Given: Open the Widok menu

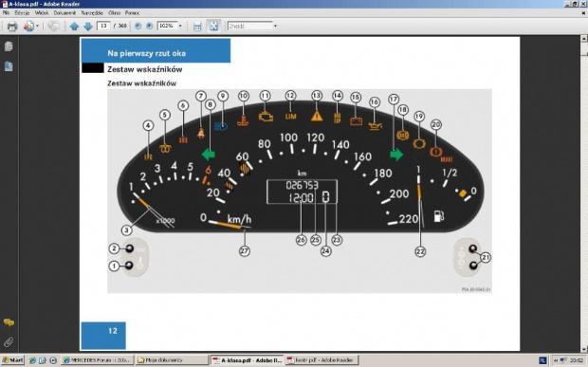Looking at the screenshot, I should [42, 12].
